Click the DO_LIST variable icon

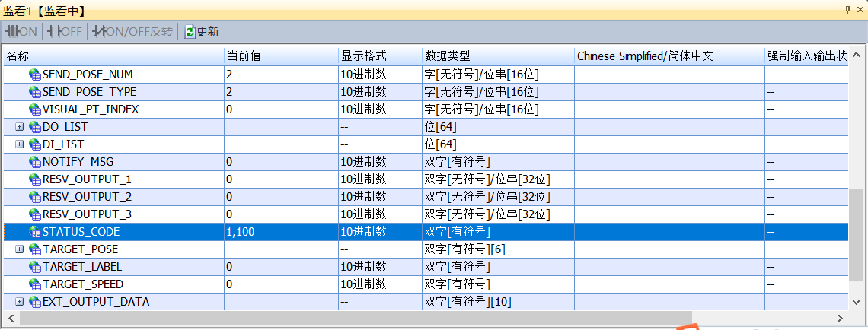click(35, 127)
